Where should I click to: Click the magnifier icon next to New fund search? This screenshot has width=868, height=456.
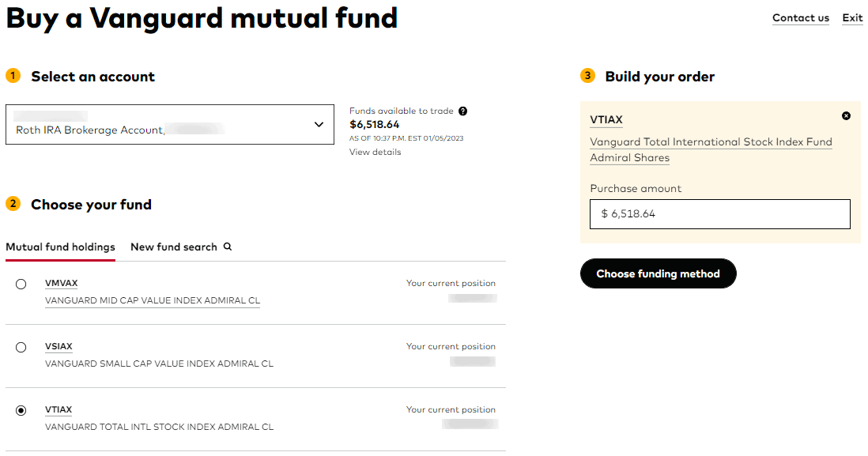tap(228, 247)
